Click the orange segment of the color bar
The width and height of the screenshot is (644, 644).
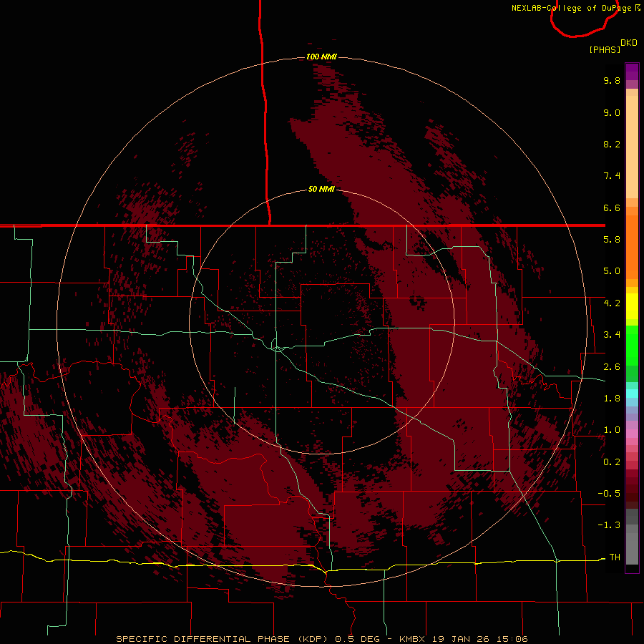coord(632,248)
